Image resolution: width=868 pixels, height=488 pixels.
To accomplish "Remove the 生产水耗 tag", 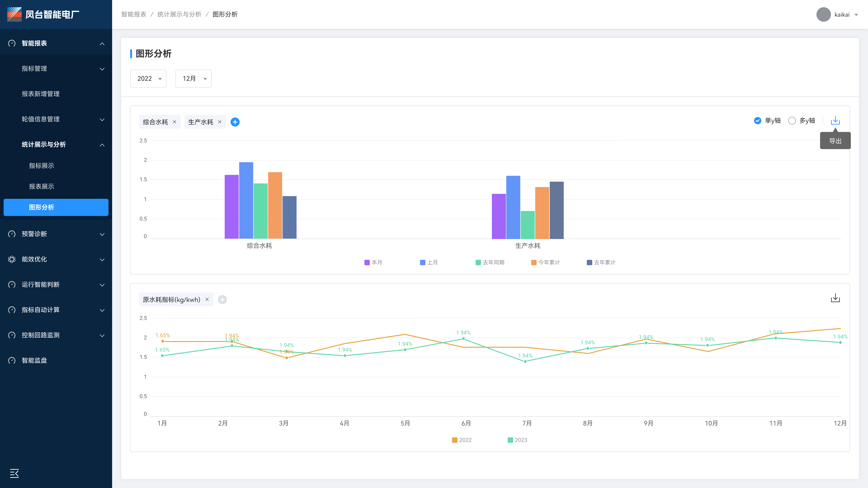I will (220, 122).
